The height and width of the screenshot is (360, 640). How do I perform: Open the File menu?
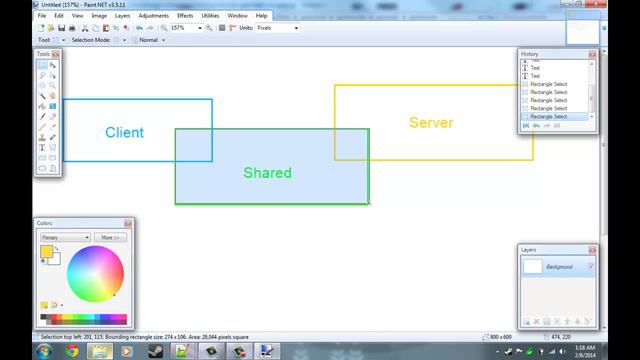pos(42,16)
